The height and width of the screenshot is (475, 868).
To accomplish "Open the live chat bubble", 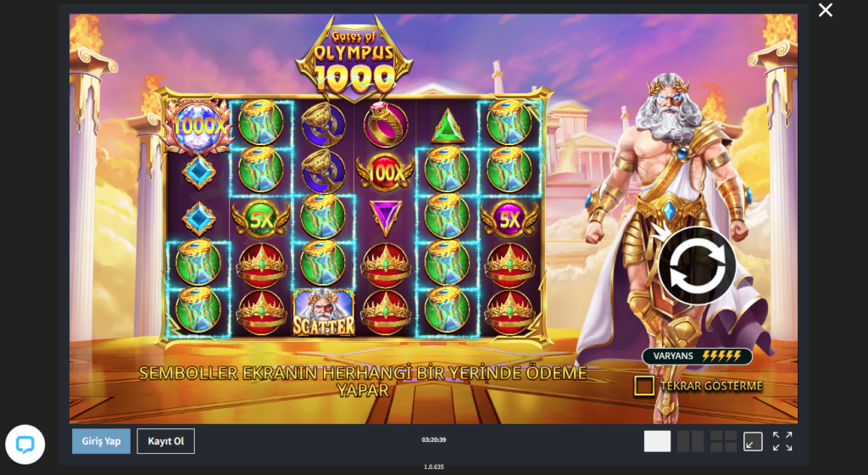I will click(x=25, y=444).
